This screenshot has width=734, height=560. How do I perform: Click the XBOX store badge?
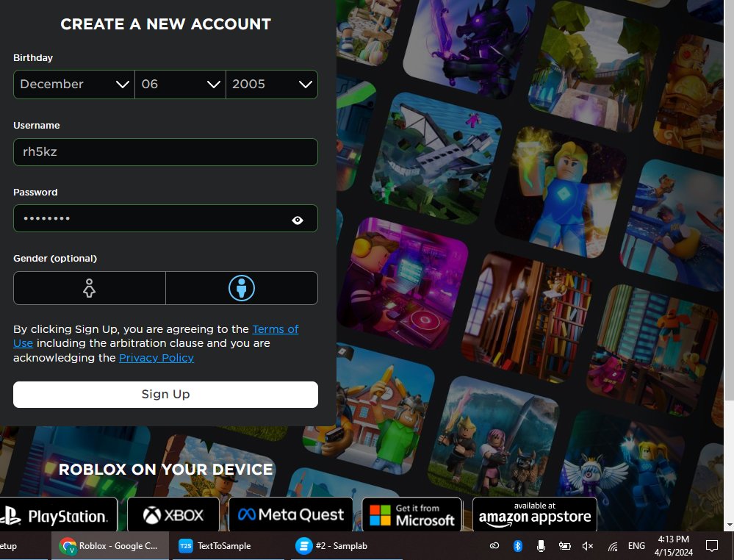click(x=173, y=515)
